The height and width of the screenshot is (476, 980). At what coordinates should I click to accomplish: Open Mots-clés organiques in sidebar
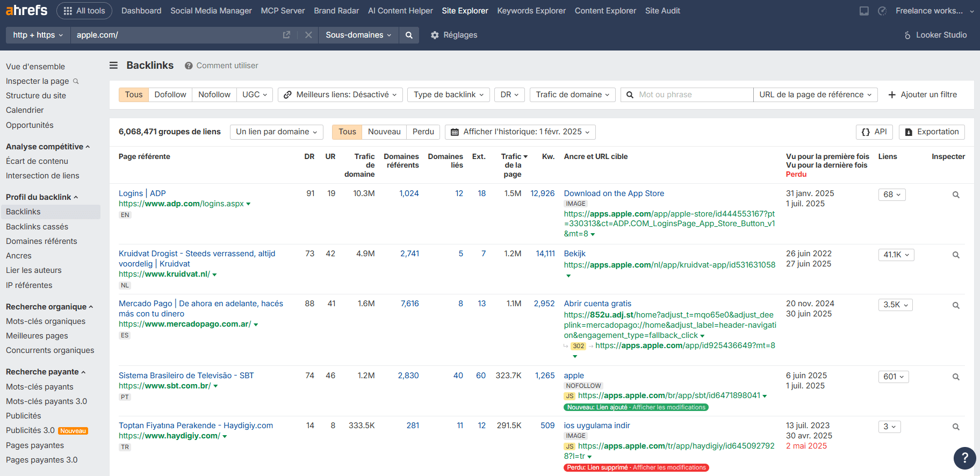(46, 321)
